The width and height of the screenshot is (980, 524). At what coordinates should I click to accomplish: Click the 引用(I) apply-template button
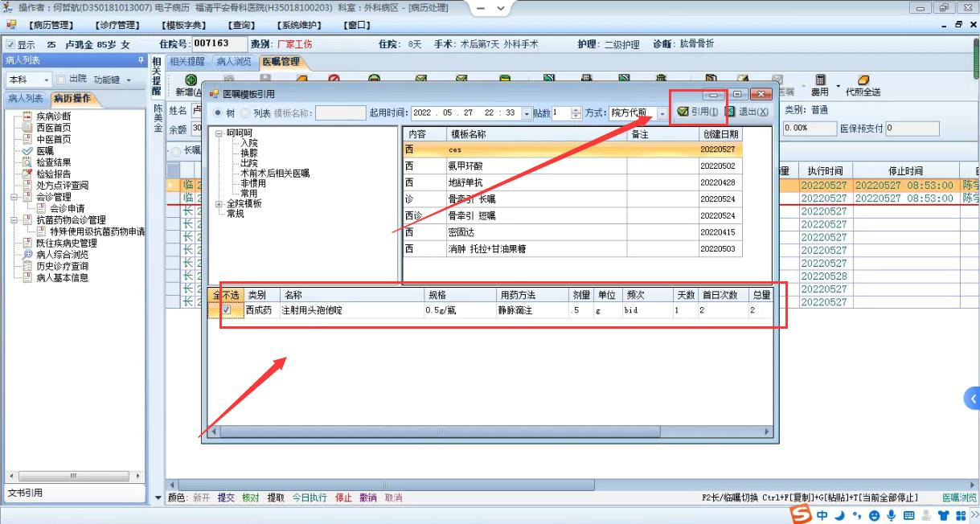coord(698,112)
